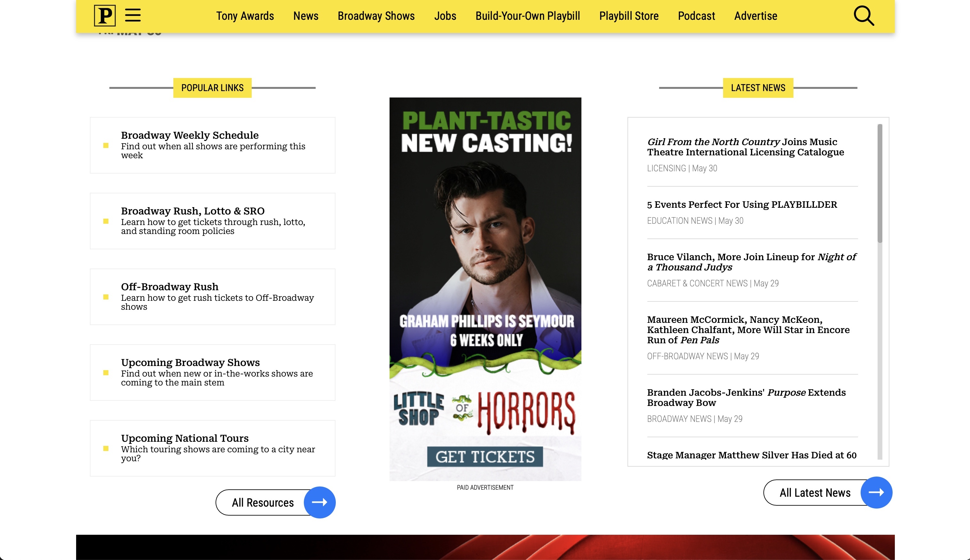Screen dimensions: 970x560
Task: View Upcoming Broadway Shows
Action: pyautogui.click(x=212, y=373)
